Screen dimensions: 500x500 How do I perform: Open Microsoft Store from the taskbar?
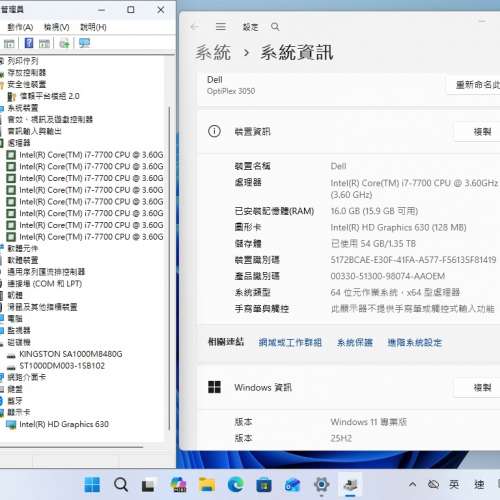coord(264,485)
